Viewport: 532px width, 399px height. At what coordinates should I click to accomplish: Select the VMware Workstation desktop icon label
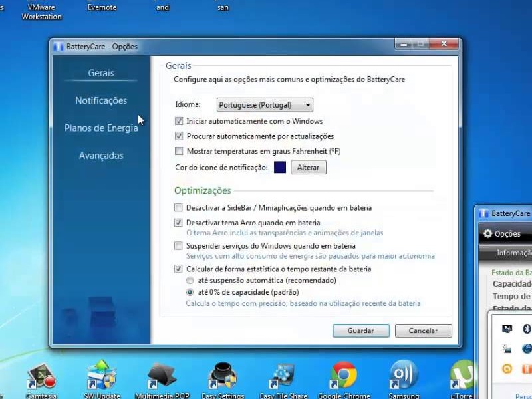click(x=41, y=12)
